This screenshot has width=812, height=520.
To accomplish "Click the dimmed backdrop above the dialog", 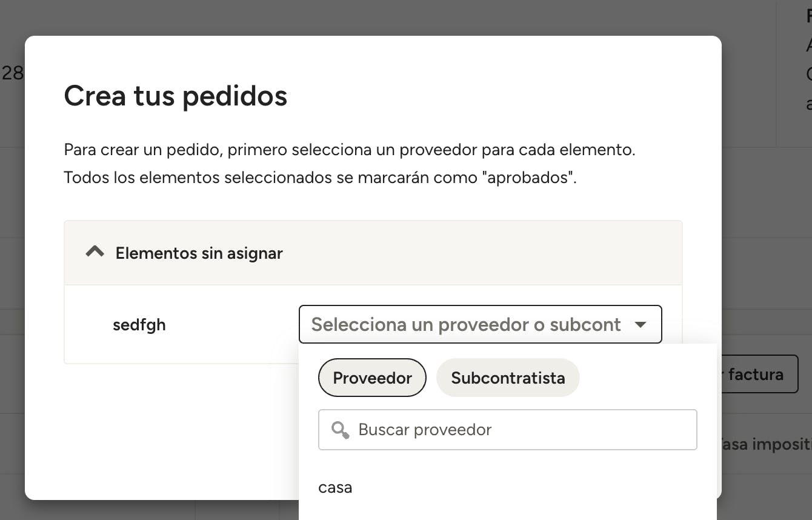I will click(364, 17).
